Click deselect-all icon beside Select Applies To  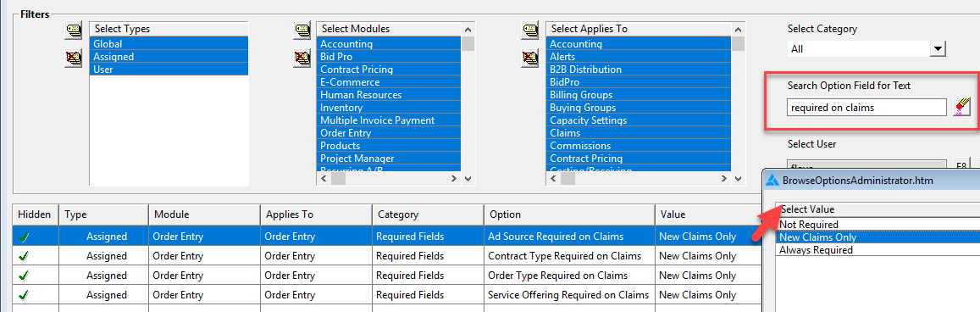point(530,58)
